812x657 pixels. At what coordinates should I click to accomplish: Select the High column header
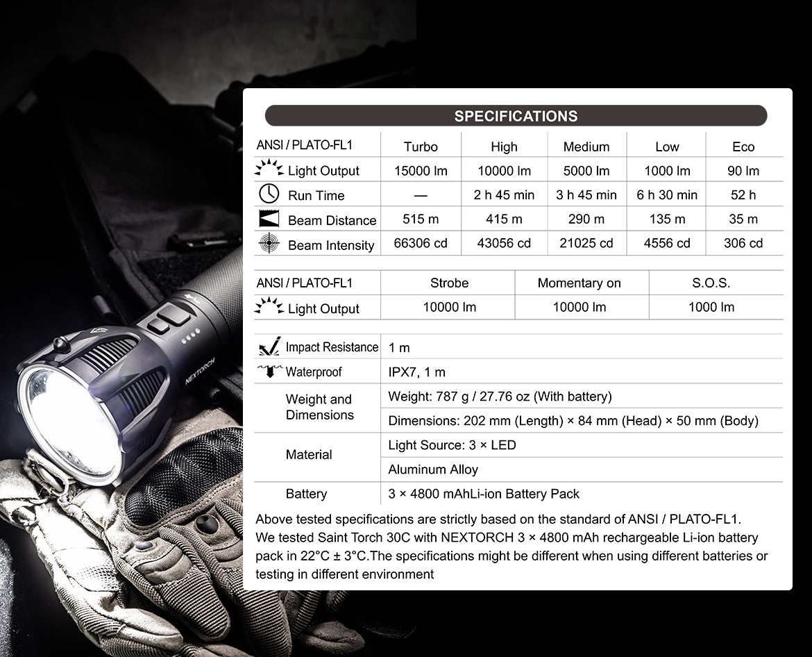[504, 147]
